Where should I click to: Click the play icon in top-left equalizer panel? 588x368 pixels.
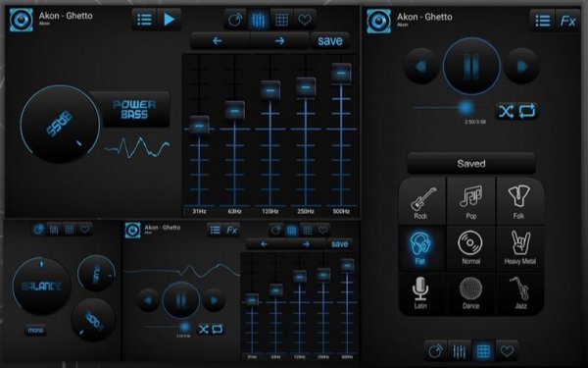click(170, 20)
